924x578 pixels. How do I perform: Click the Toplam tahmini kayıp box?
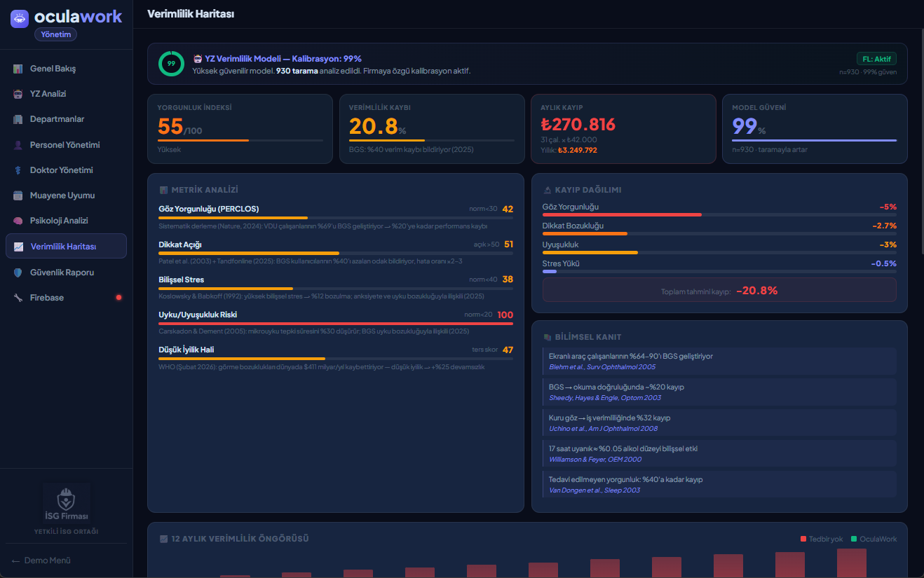pyautogui.click(x=719, y=290)
